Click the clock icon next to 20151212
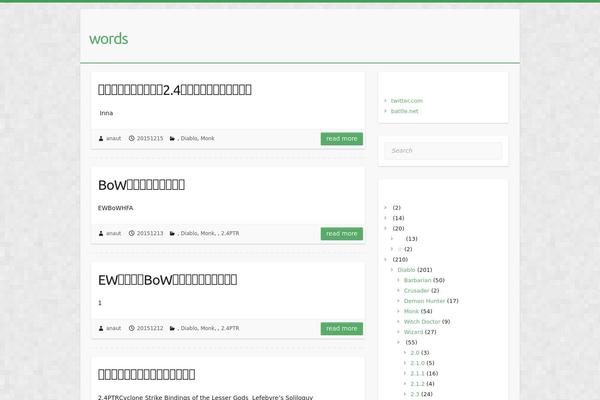600x400 pixels. pos(132,328)
